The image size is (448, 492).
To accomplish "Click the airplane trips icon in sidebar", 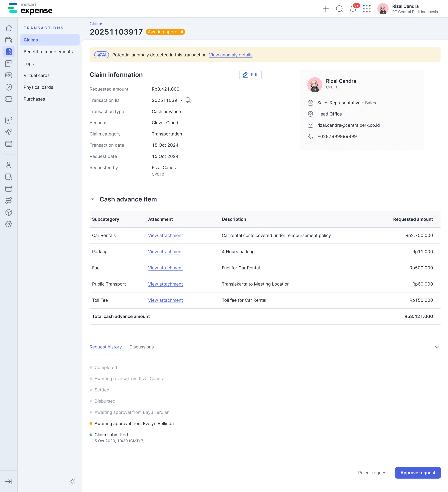I will (9, 132).
